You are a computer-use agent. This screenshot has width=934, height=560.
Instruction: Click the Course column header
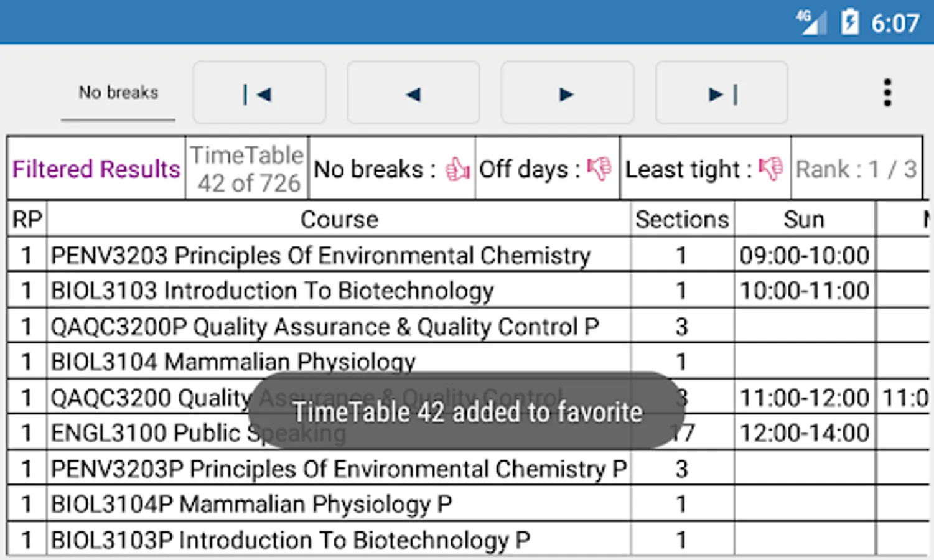(339, 220)
